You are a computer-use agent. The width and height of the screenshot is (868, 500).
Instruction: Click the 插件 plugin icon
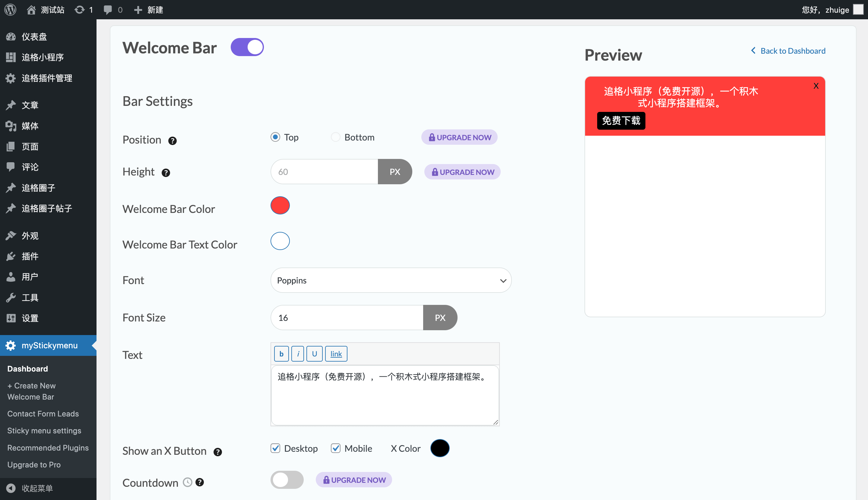pyautogui.click(x=11, y=256)
